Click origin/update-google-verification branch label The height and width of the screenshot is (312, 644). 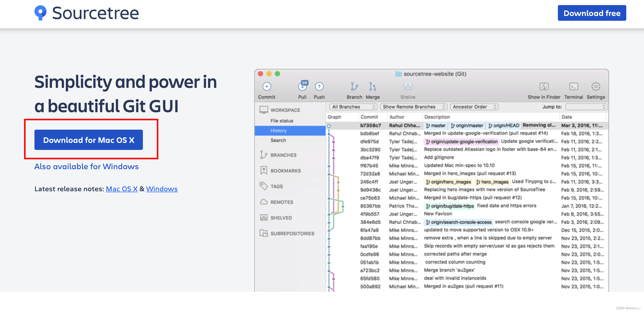[462, 142]
